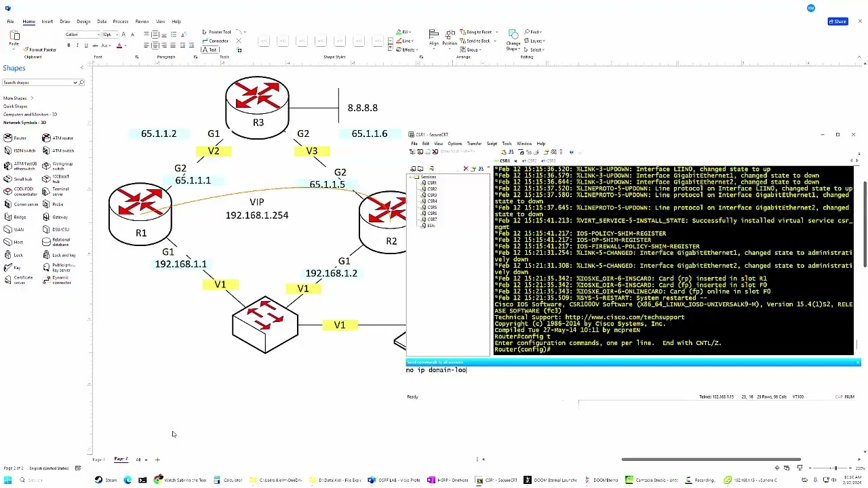Viewport: 868px width, 488px height.
Task: Open the Visio File menu
Action: point(10,22)
